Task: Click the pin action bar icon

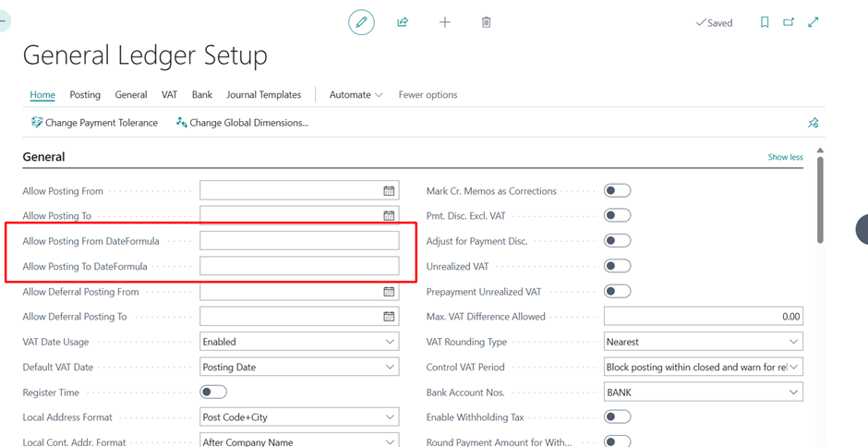Action: pyautogui.click(x=813, y=123)
